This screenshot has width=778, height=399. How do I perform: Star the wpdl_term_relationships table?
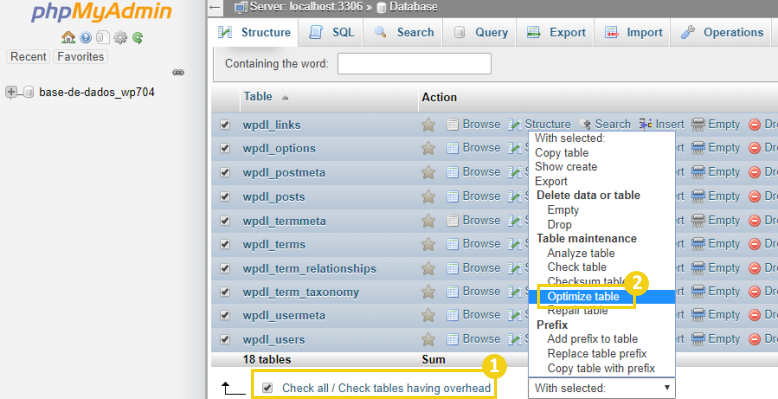428,268
